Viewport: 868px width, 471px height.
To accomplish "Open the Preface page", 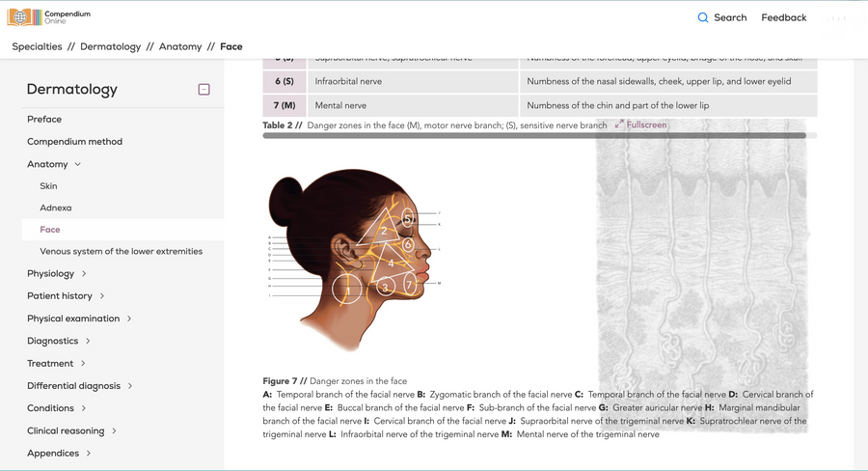I will pos(44,119).
